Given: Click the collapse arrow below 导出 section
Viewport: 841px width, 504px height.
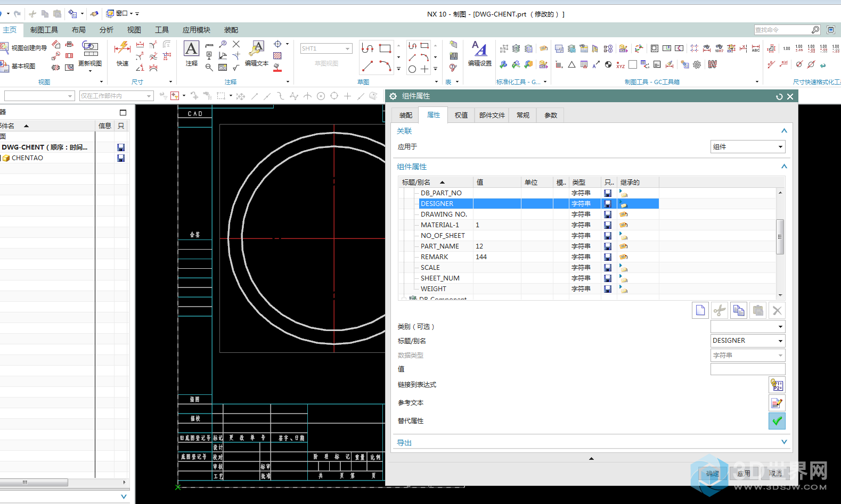Looking at the screenshot, I should pyautogui.click(x=591, y=458).
